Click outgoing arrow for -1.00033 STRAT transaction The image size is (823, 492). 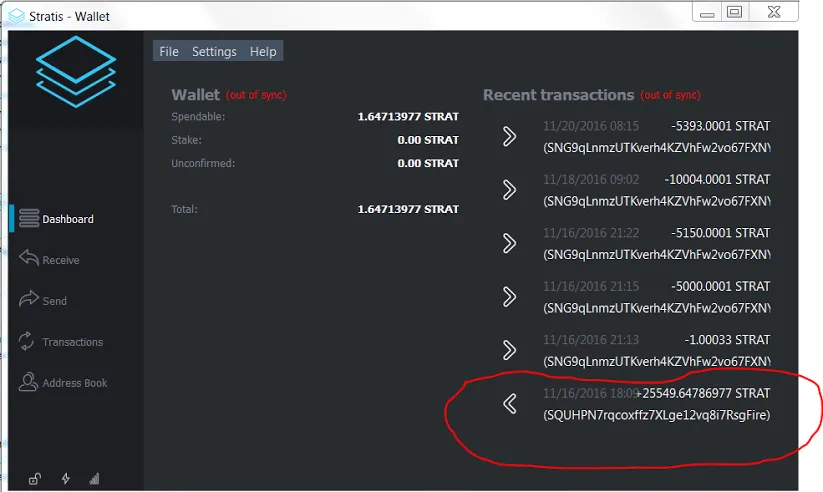(x=509, y=350)
